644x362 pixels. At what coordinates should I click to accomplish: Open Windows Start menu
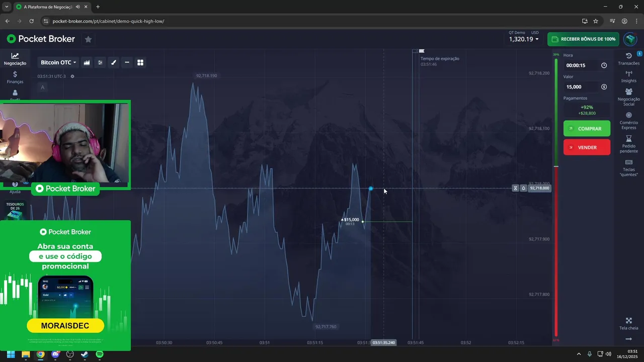point(11,354)
